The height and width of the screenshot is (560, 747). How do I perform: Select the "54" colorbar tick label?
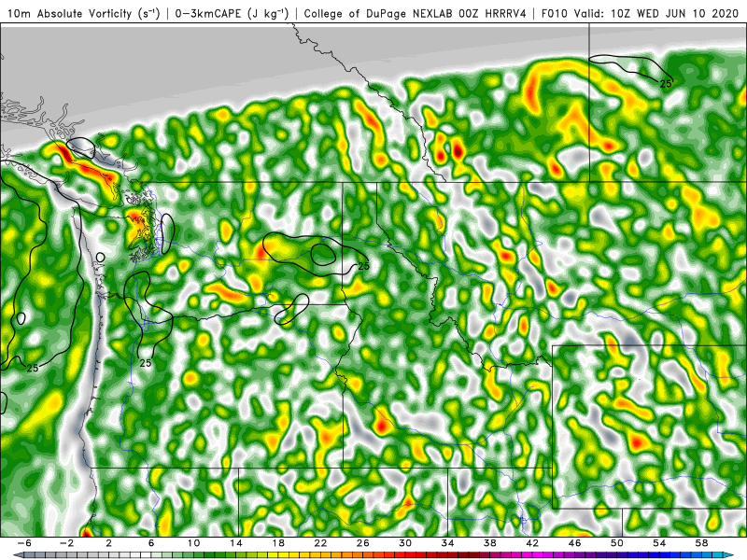click(659, 543)
